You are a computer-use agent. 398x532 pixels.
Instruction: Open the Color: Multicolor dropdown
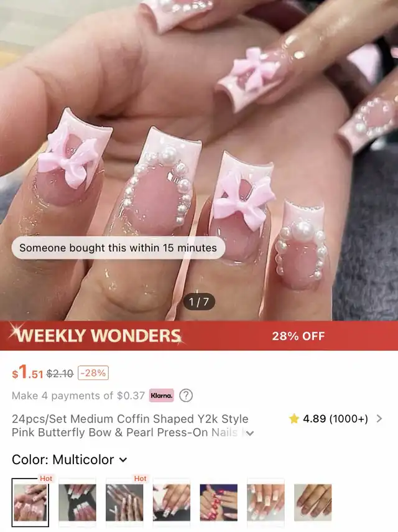[70, 460]
